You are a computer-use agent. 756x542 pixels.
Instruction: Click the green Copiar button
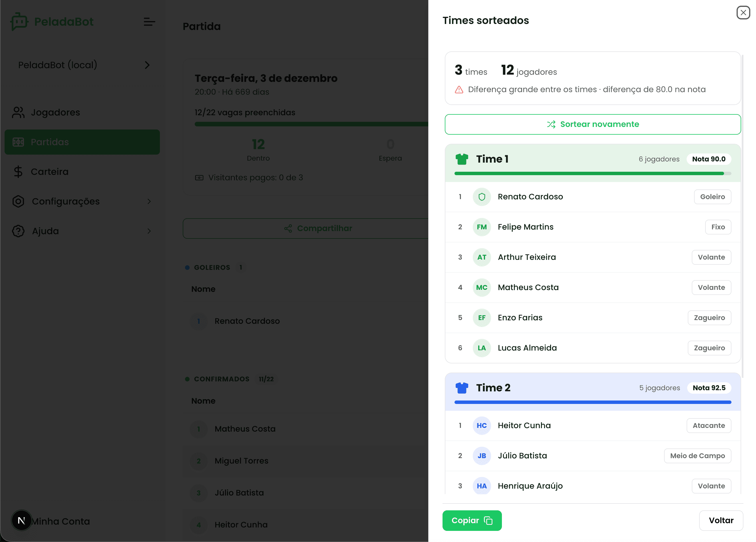472,521
